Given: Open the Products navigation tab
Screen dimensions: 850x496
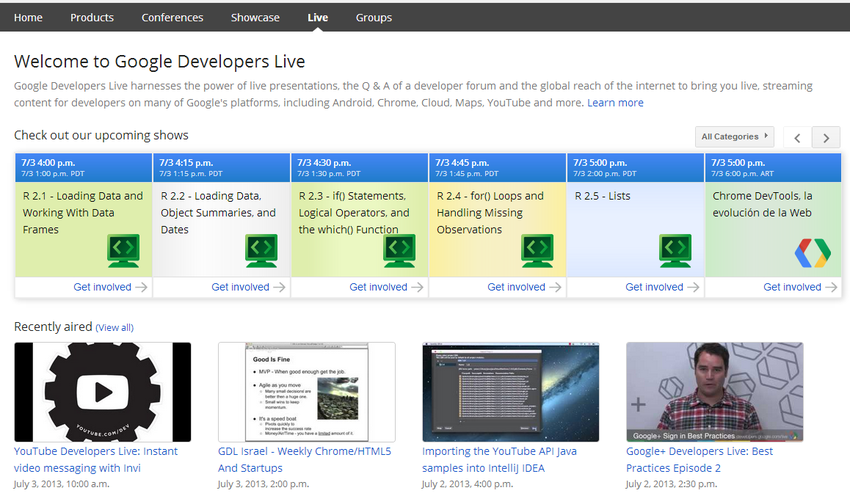Looking at the screenshot, I should coord(92,17).
